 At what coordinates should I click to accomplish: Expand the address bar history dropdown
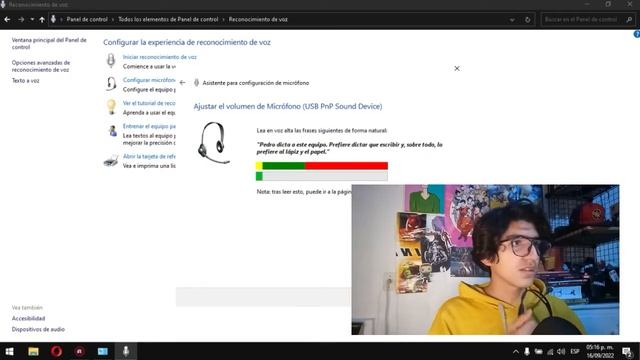click(x=512, y=20)
